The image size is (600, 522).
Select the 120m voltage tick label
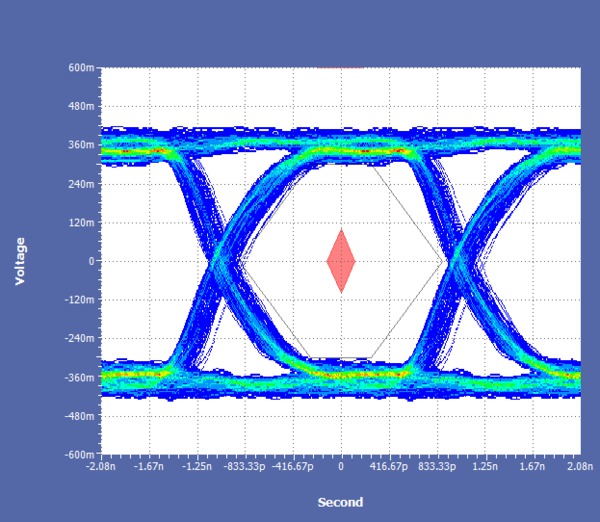(82, 222)
